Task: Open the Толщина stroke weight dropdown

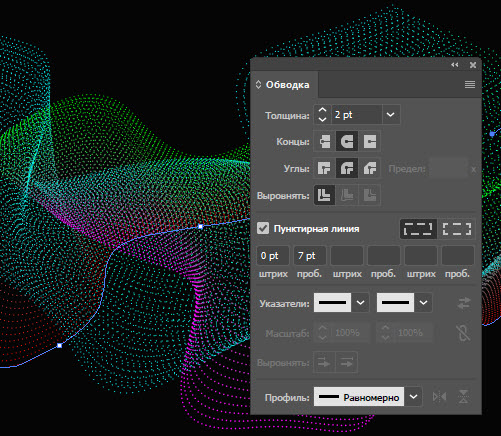Action: click(391, 115)
